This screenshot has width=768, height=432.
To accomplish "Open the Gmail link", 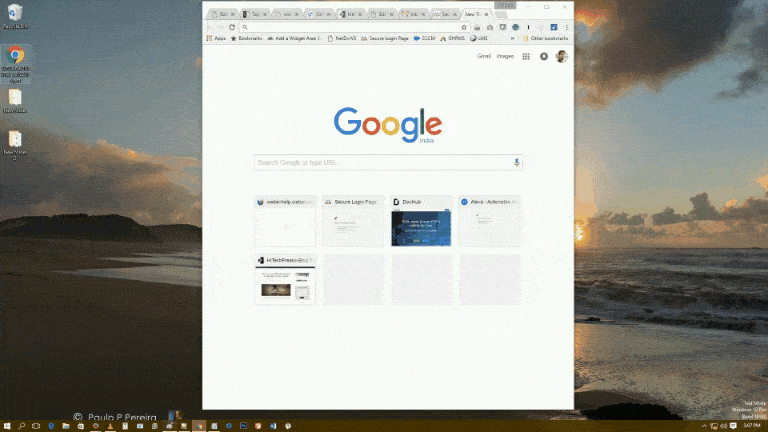I will click(x=483, y=56).
